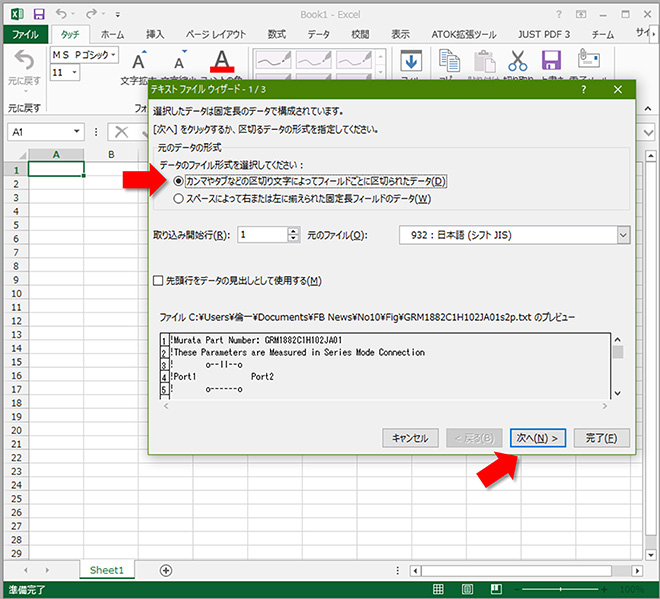Screen dimensions: 660x599
Task: Close the text file wizard dialog
Action: [x=617, y=89]
